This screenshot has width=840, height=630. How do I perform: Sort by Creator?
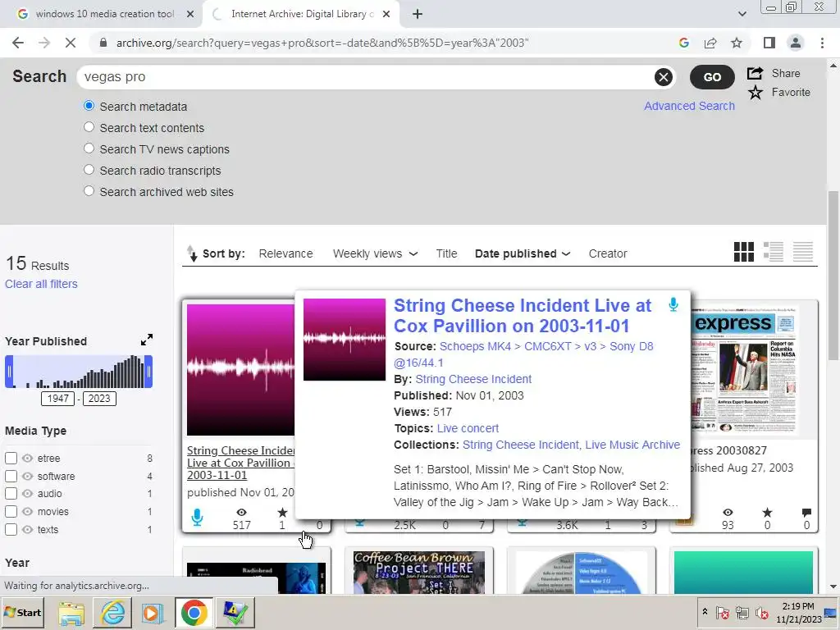tap(608, 253)
